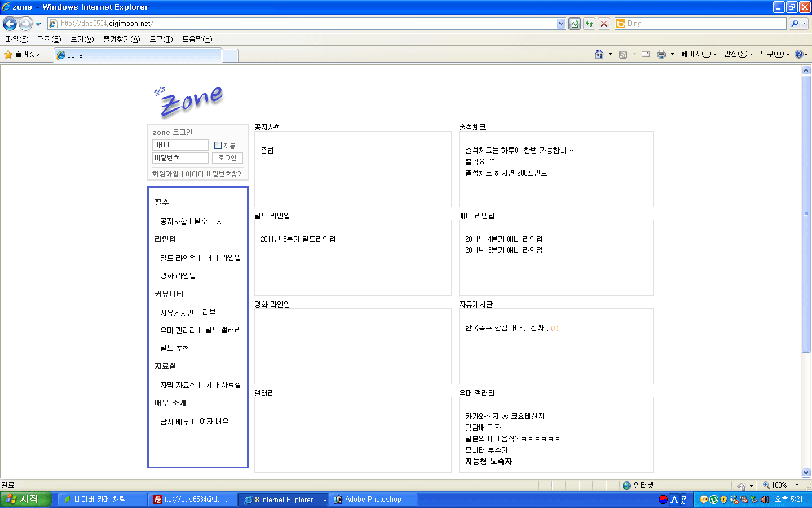This screenshot has width=812, height=508.
Task: Switch to 네이버 카페 채팅 taskbar window
Action: (102, 500)
